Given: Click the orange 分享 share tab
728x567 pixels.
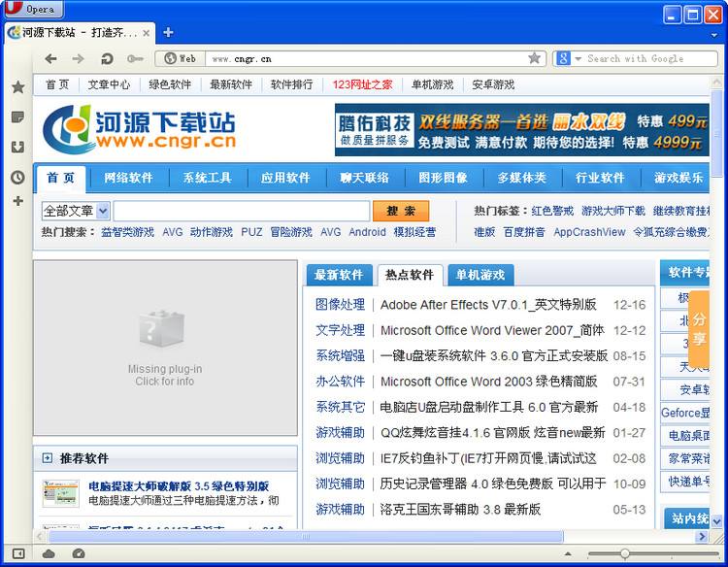Looking at the screenshot, I should pyautogui.click(x=699, y=328).
